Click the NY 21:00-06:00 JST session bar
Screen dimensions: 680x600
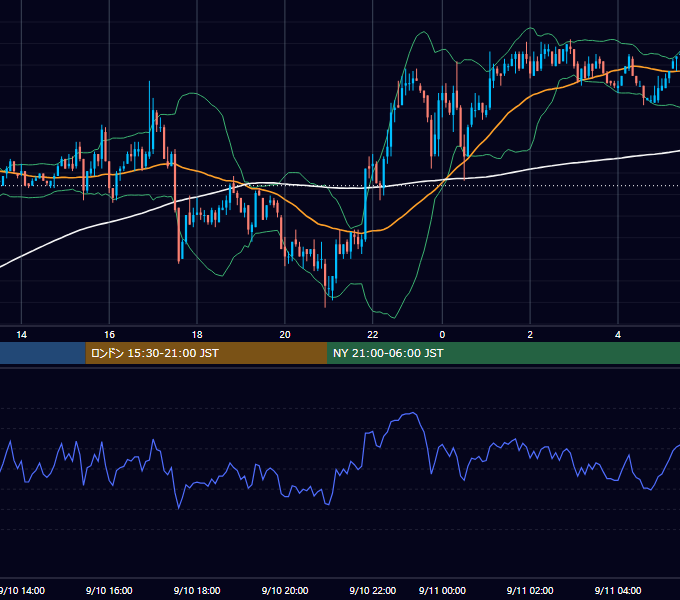pos(503,353)
